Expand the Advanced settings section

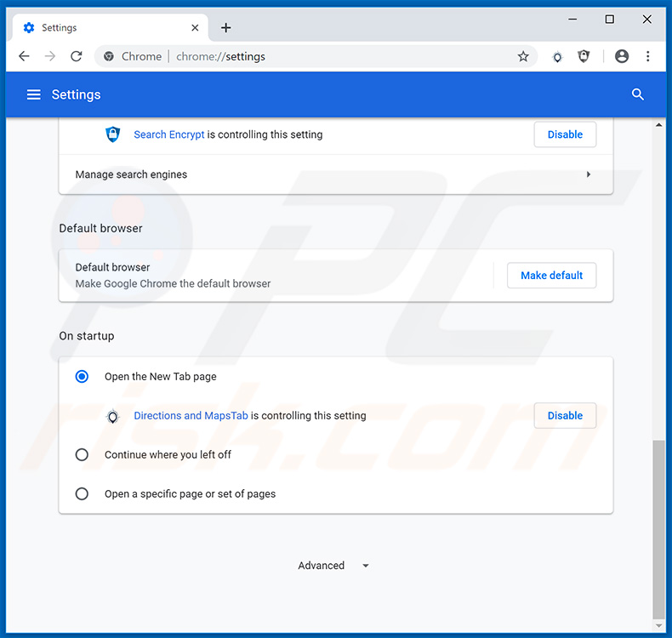[x=333, y=566]
